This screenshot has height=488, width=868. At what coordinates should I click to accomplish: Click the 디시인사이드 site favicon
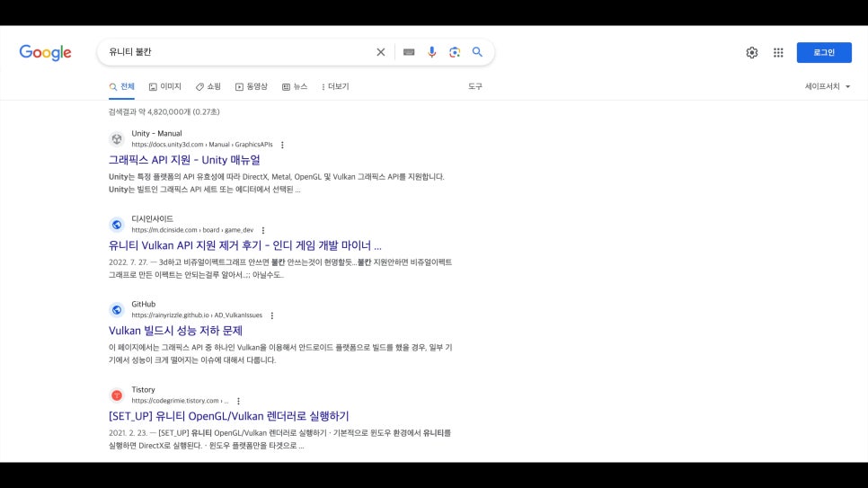click(117, 225)
